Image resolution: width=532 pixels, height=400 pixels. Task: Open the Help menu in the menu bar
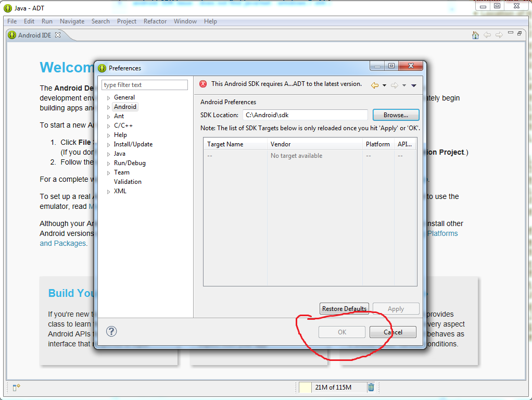[x=210, y=21]
